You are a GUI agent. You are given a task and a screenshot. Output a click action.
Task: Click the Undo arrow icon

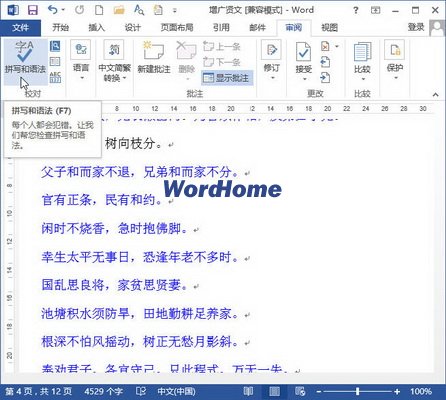coord(53,10)
